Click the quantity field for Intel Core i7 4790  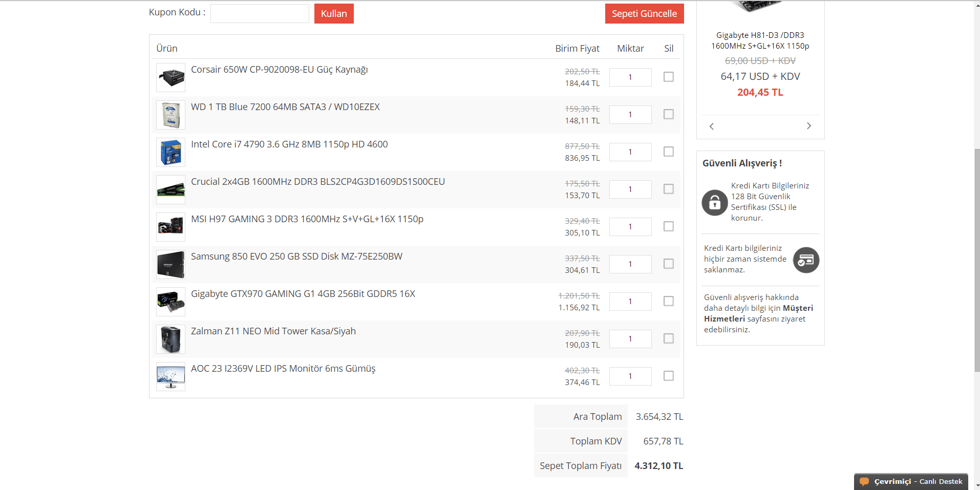coord(630,152)
